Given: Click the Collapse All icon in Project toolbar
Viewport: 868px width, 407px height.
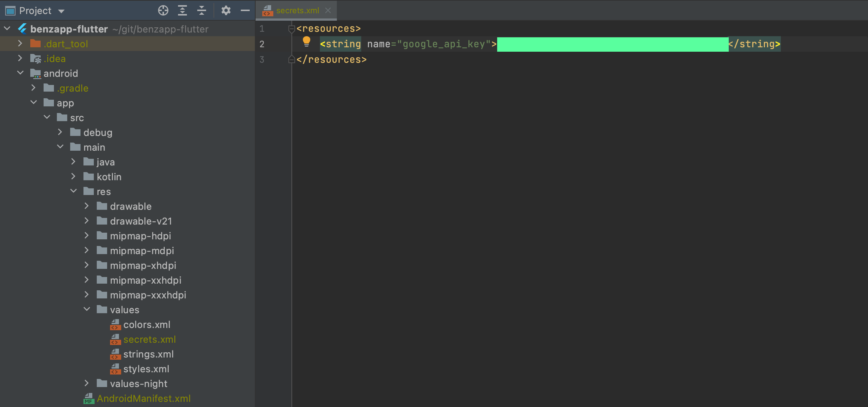Looking at the screenshot, I should click(x=202, y=10).
